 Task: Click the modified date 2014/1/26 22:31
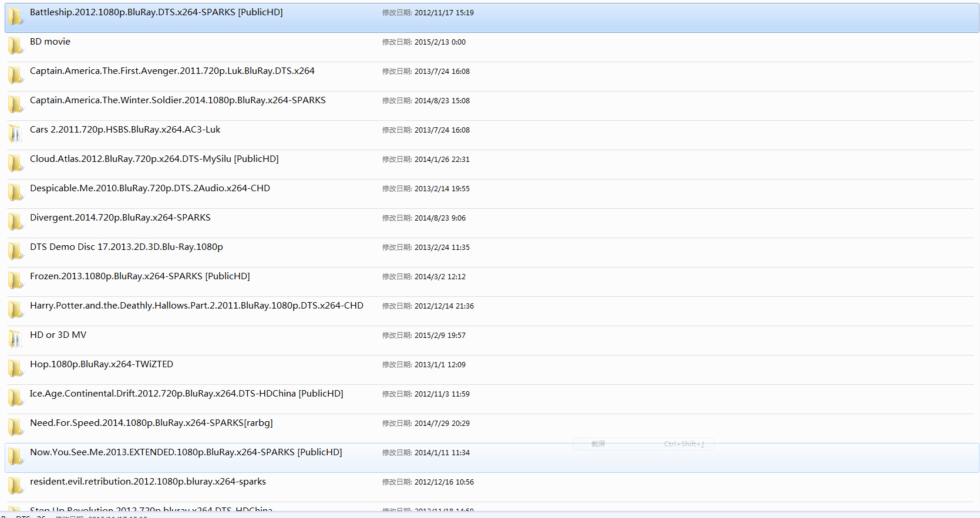click(x=442, y=160)
